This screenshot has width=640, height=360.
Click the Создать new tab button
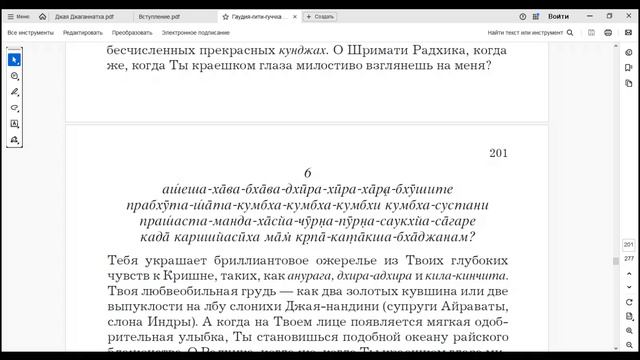point(320,17)
